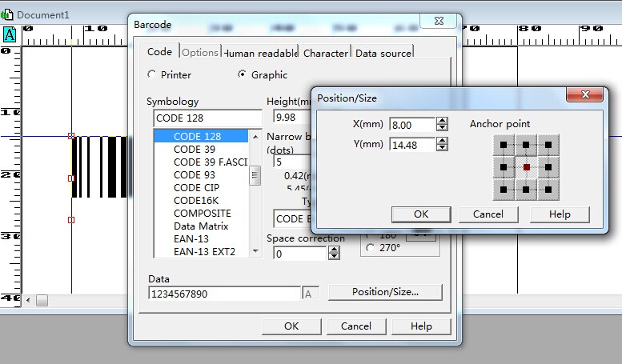
Task: Open the Human readable tab
Action: coord(260,53)
